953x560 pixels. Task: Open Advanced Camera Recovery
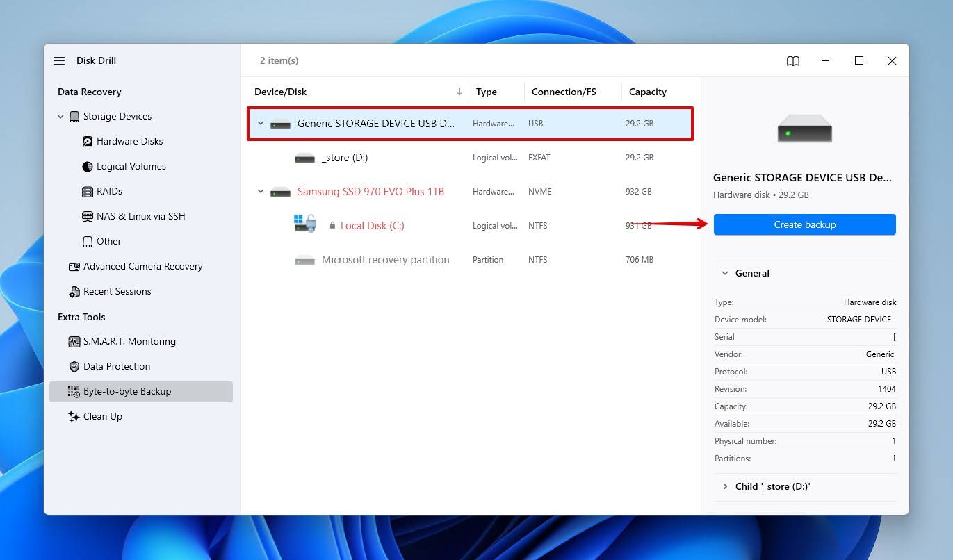[x=142, y=267]
